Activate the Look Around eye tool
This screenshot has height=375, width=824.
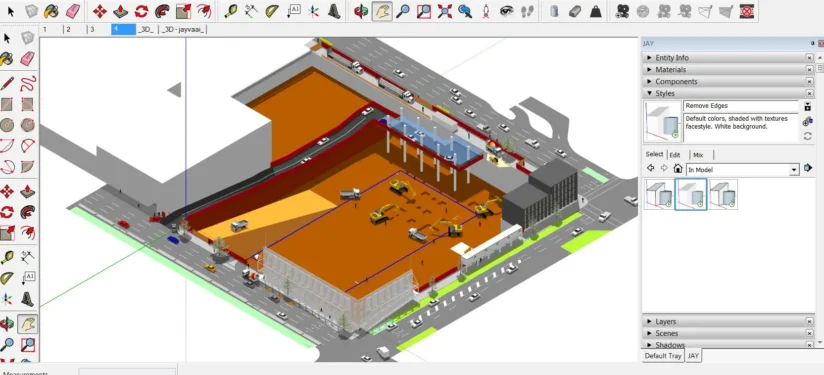click(x=507, y=11)
